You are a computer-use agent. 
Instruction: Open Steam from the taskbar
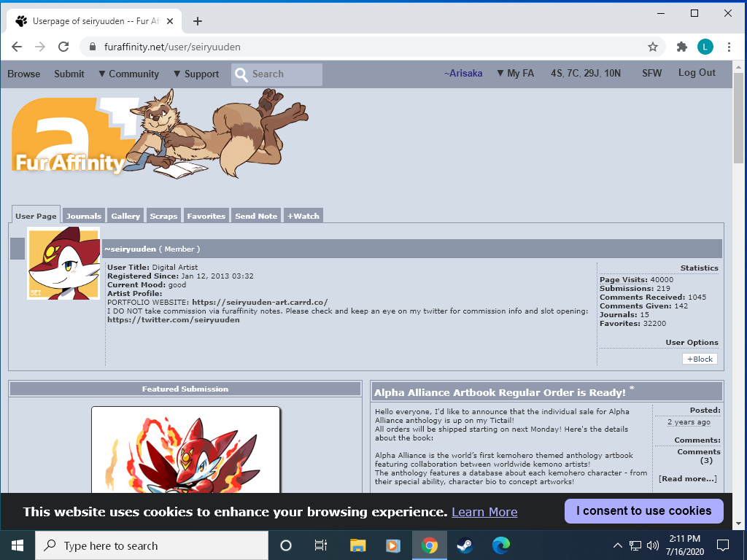[x=465, y=545]
